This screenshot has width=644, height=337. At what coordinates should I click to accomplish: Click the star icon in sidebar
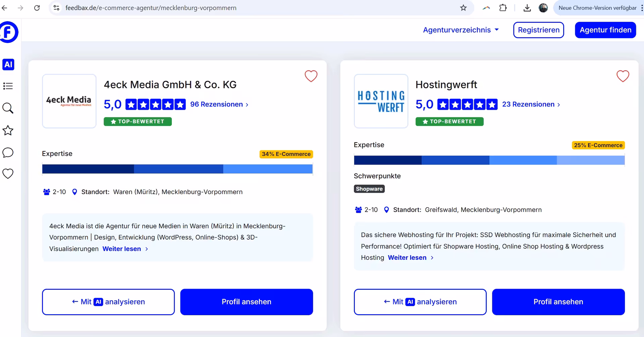coord(8,130)
